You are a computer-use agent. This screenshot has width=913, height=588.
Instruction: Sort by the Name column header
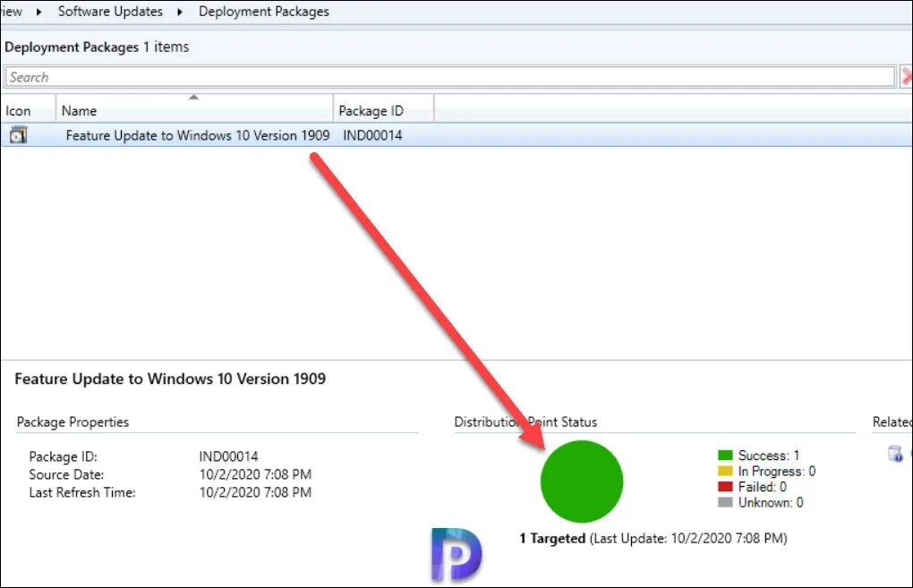pos(194,110)
